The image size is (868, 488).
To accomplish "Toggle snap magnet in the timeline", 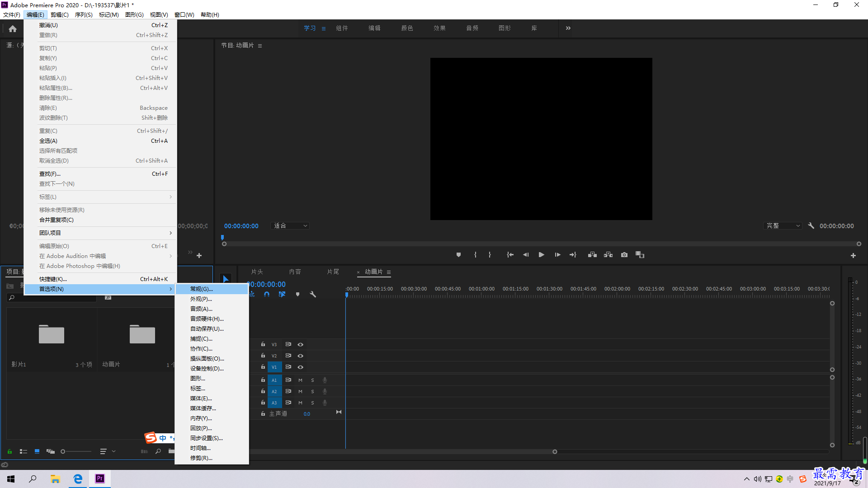I will tap(267, 294).
